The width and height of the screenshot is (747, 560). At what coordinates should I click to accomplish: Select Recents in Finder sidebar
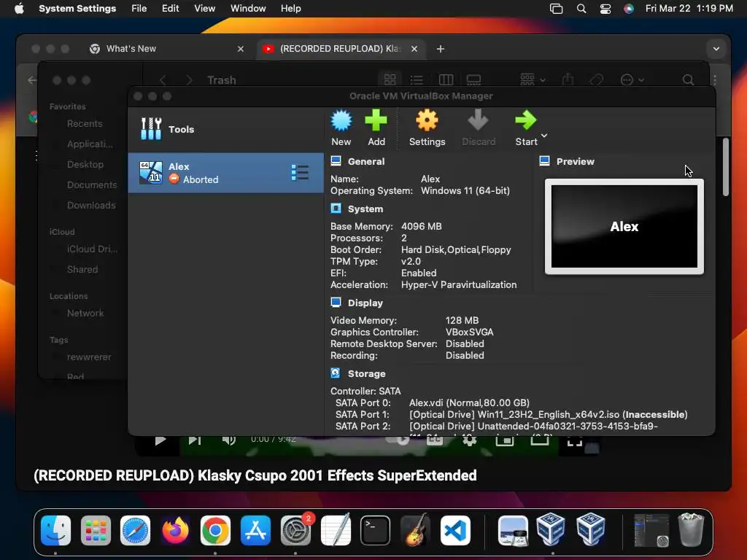(x=85, y=124)
